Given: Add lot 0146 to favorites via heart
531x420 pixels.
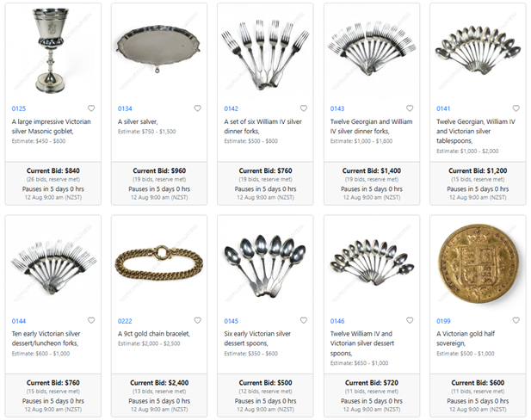Looking at the screenshot, I should (410, 320).
